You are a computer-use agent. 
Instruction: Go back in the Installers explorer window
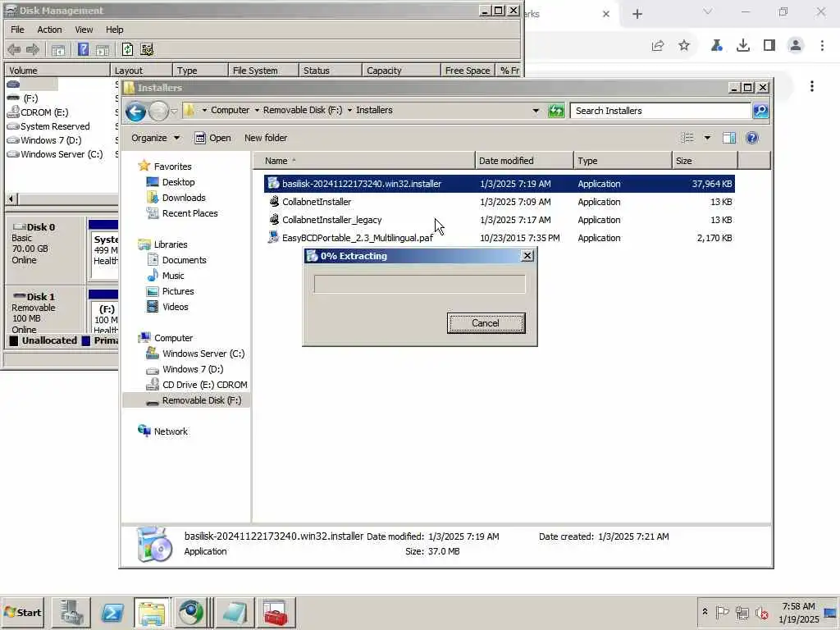135,112
